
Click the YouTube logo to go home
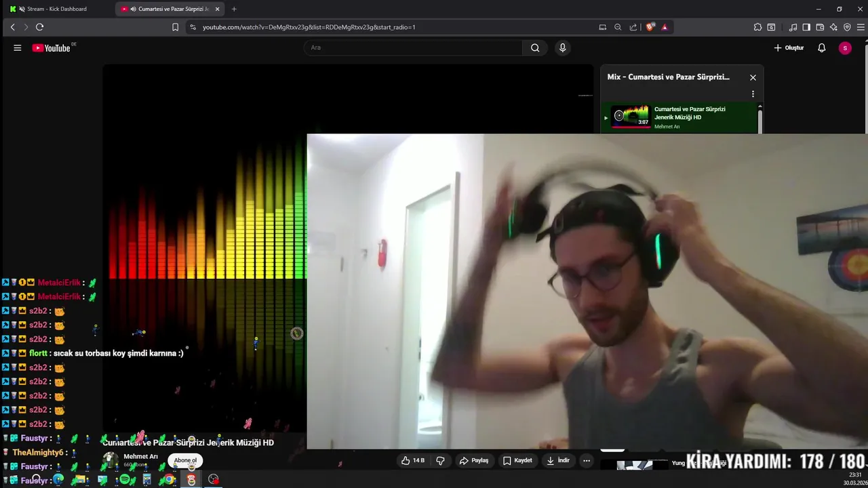click(x=52, y=48)
